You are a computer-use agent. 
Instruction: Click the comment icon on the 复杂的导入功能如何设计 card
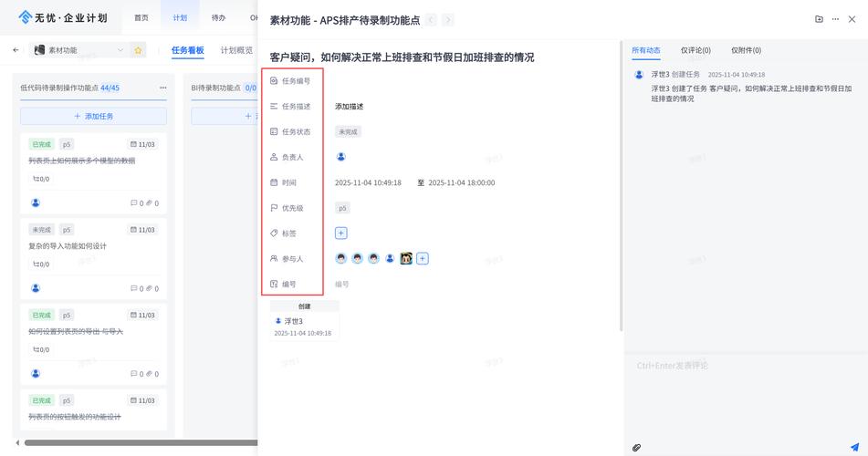tap(133, 288)
